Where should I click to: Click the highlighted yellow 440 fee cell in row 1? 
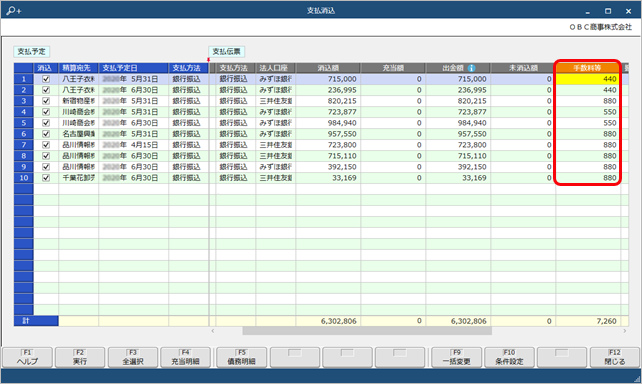point(588,79)
